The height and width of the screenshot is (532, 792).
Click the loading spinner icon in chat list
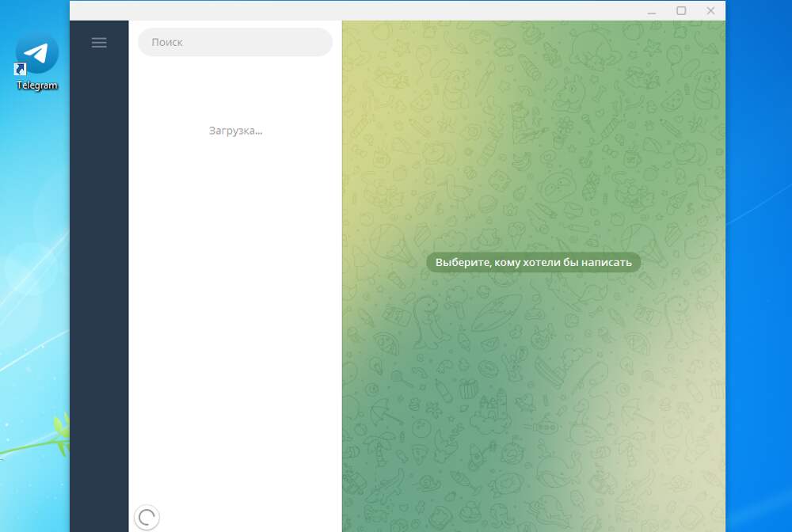point(147,518)
